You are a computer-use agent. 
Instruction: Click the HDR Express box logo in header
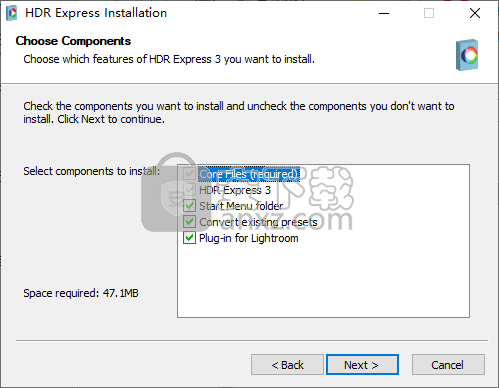467,55
